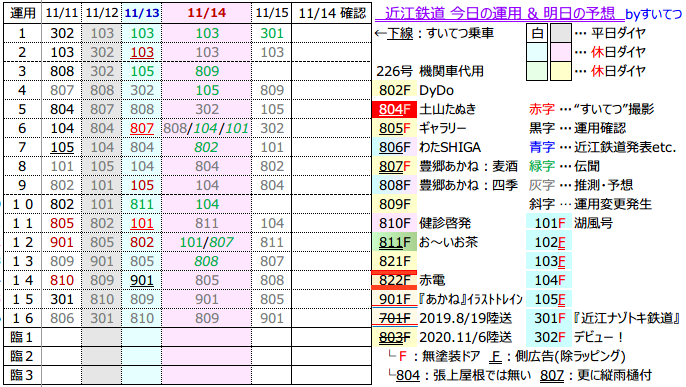686x387 pixels.
Task: Select the 11/12 column header
Action: pyautogui.click(x=102, y=13)
